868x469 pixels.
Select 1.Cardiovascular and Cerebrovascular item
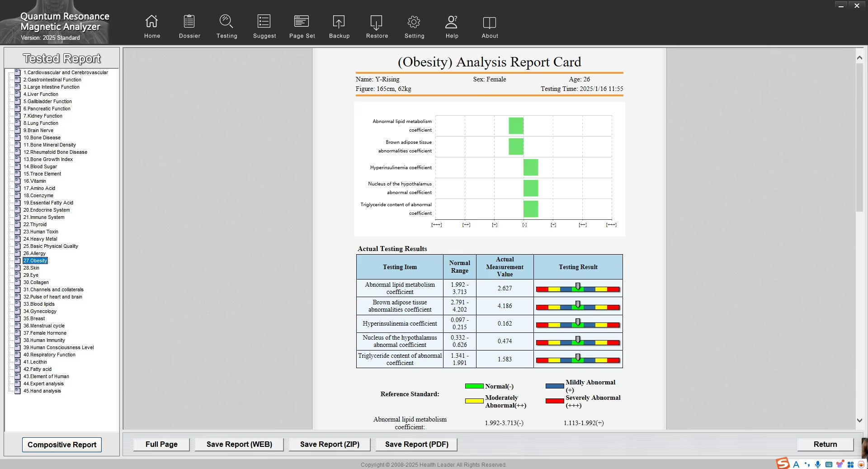(66, 72)
